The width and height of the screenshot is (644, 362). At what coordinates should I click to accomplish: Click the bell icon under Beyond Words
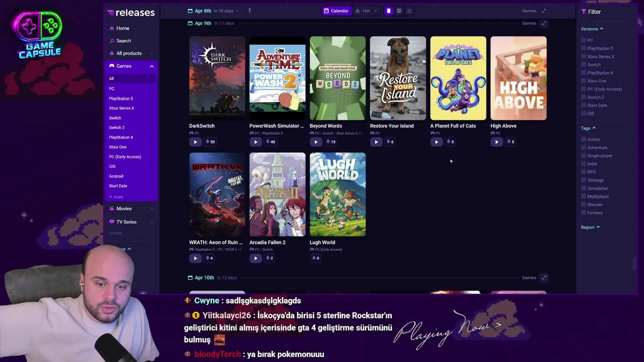[331, 142]
